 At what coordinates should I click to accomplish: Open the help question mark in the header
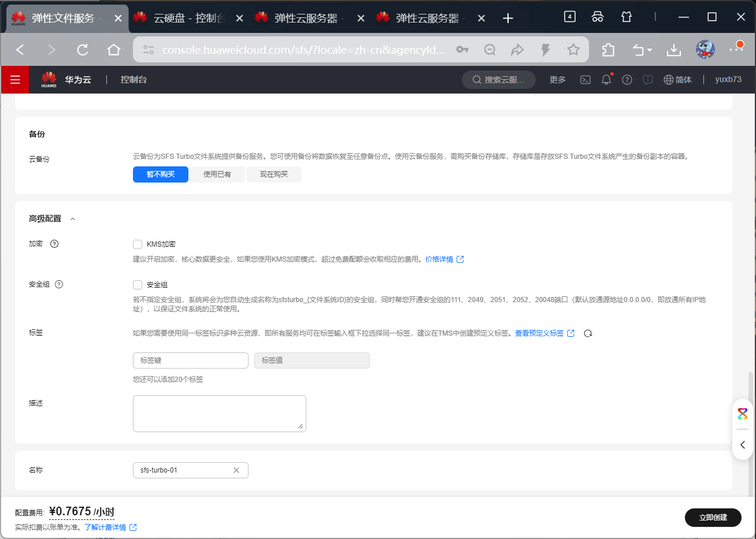click(627, 80)
